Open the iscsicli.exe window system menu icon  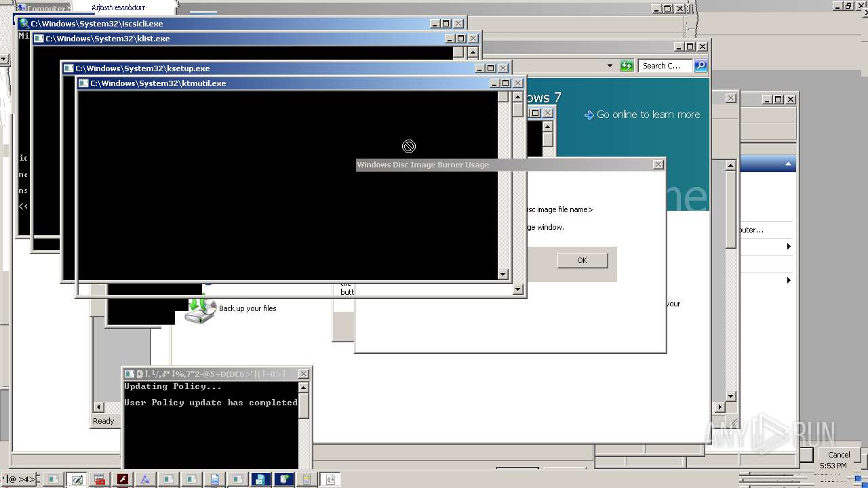[24, 24]
